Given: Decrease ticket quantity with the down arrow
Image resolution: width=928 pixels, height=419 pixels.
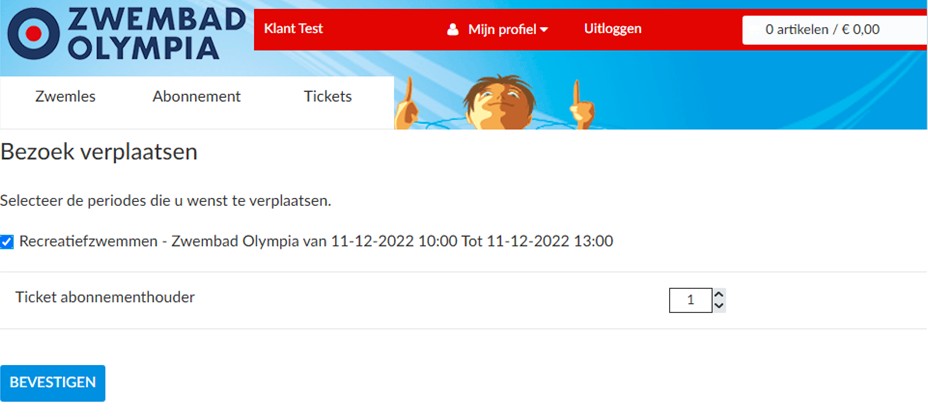Looking at the screenshot, I should click(719, 306).
